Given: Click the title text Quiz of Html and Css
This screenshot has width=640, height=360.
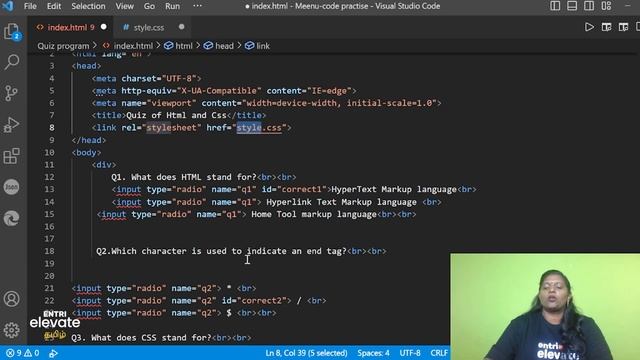Looking at the screenshot, I should (x=176, y=116).
